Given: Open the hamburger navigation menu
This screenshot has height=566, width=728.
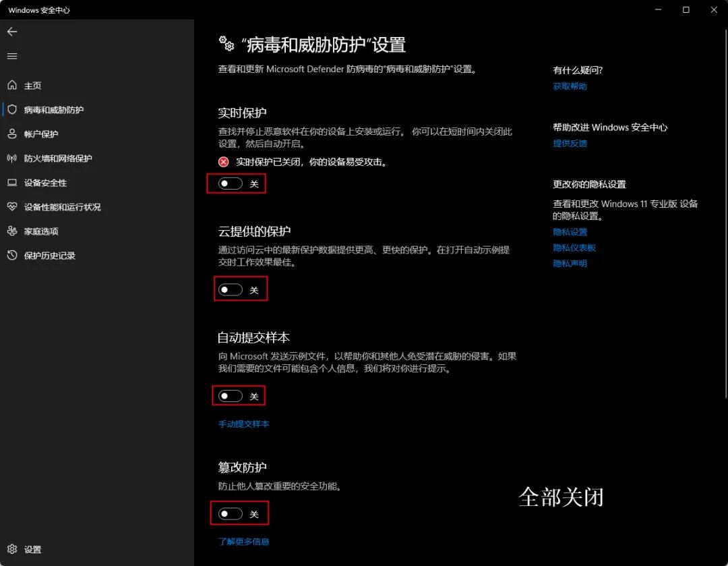Looking at the screenshot, I should [x=12, y=56].
